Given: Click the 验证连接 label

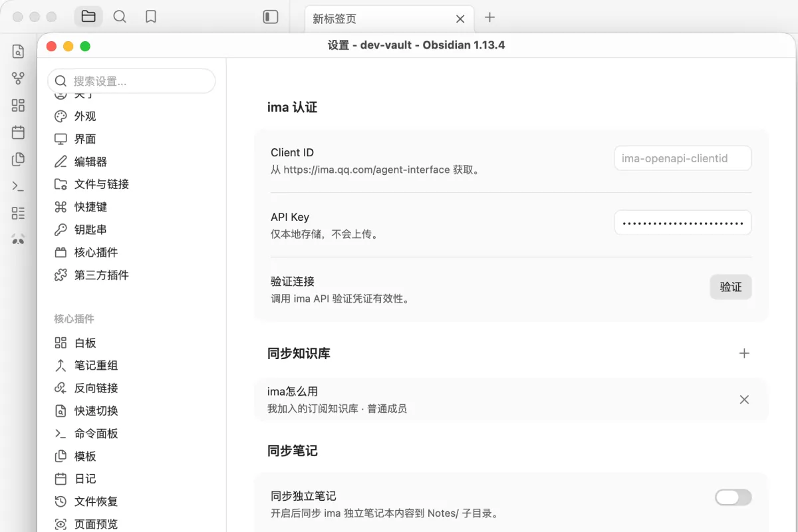Looking at the screenshot, I should [293, 281].
